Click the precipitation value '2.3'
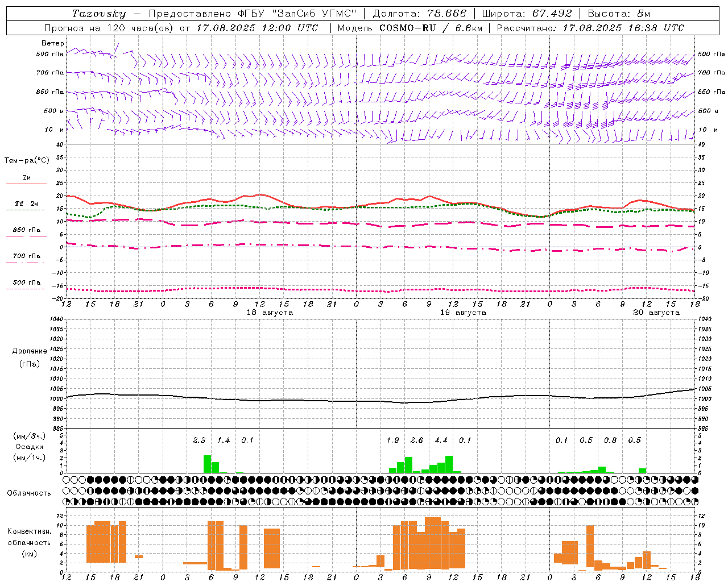The image size is (728, 582). [x=199, y=440]
